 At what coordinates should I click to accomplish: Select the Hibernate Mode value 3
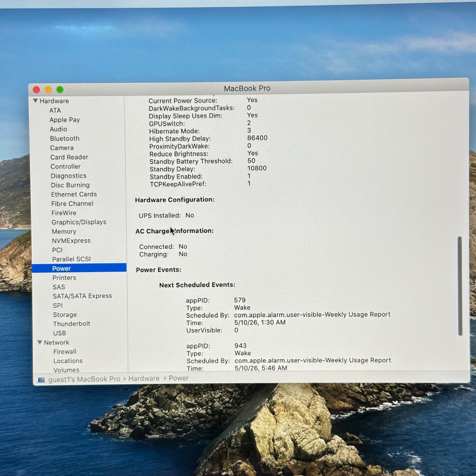tap(249, 130)
